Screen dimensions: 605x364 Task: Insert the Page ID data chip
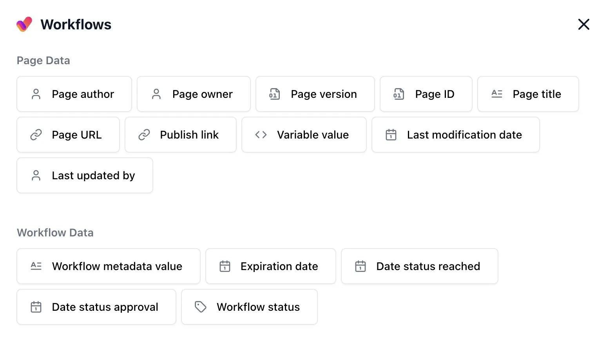tap(426, 94)
